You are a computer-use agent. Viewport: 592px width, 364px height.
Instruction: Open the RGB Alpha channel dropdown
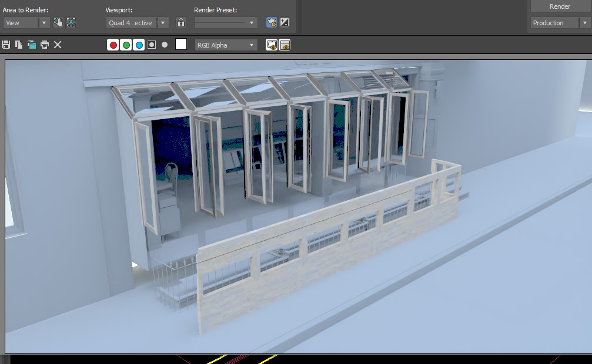tap(226, 45)
